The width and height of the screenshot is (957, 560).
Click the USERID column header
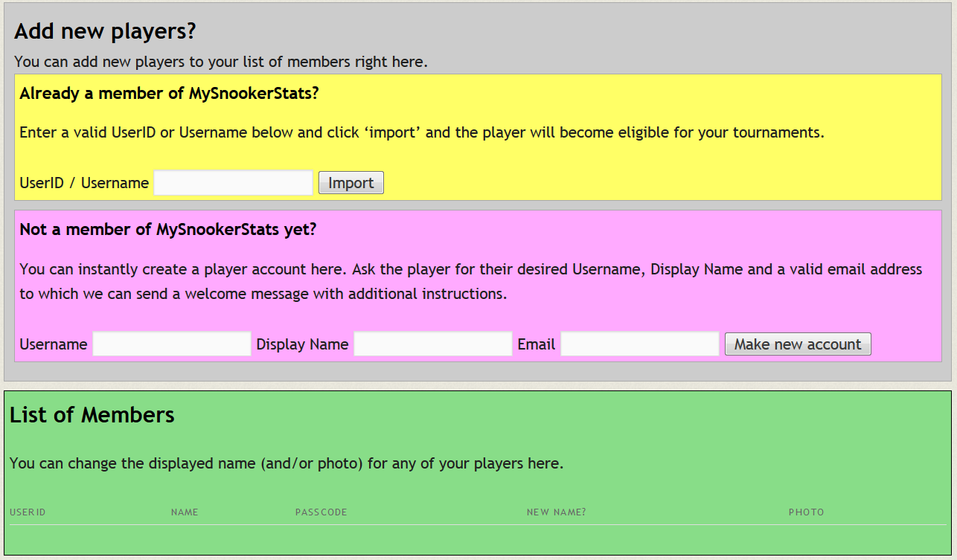point(28,512)
